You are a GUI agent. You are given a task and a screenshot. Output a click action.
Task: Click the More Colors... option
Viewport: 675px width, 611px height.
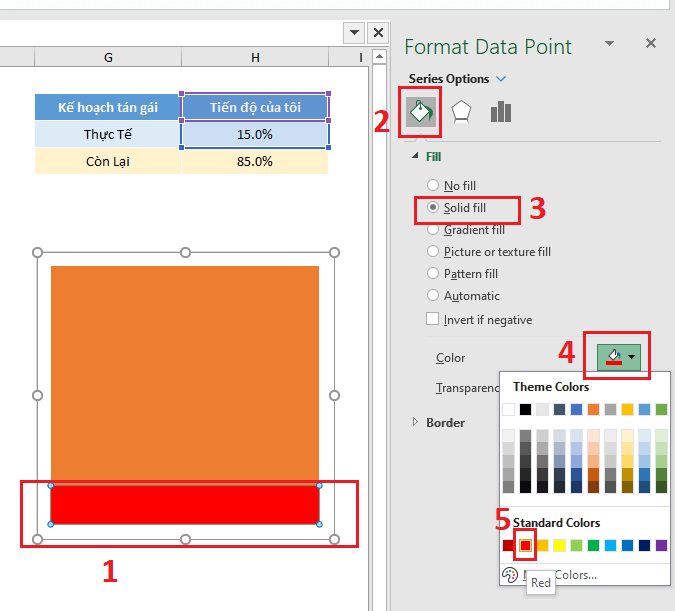pyautogui.click(x=560, y=575)
